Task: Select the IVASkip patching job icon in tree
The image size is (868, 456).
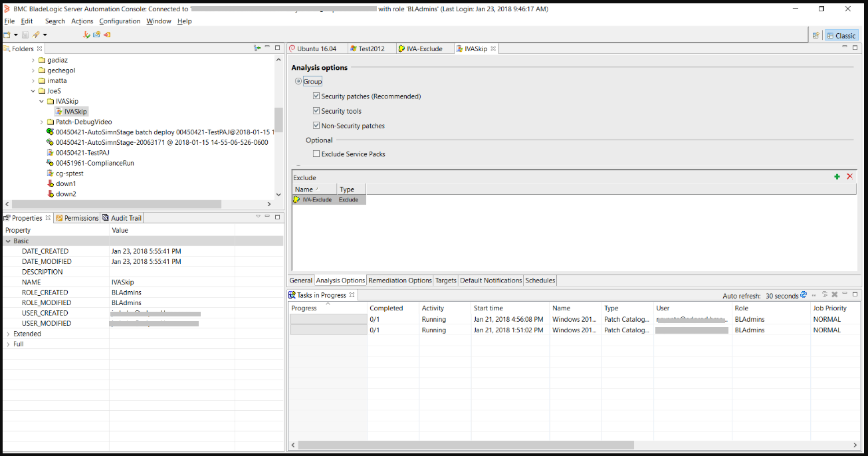Action: coord(59,112)
